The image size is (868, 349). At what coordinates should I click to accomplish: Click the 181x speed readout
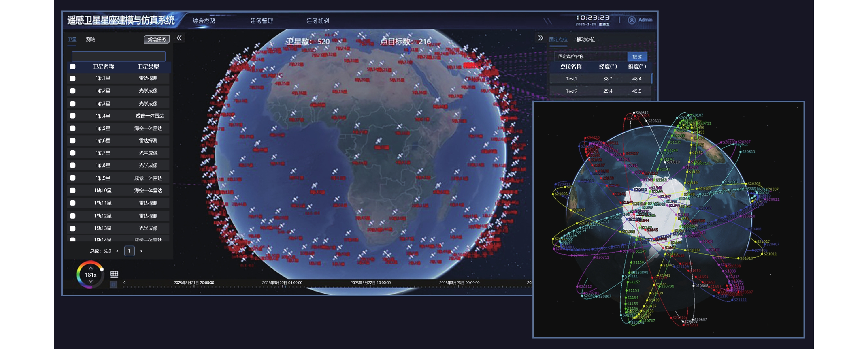click(91, 275)
